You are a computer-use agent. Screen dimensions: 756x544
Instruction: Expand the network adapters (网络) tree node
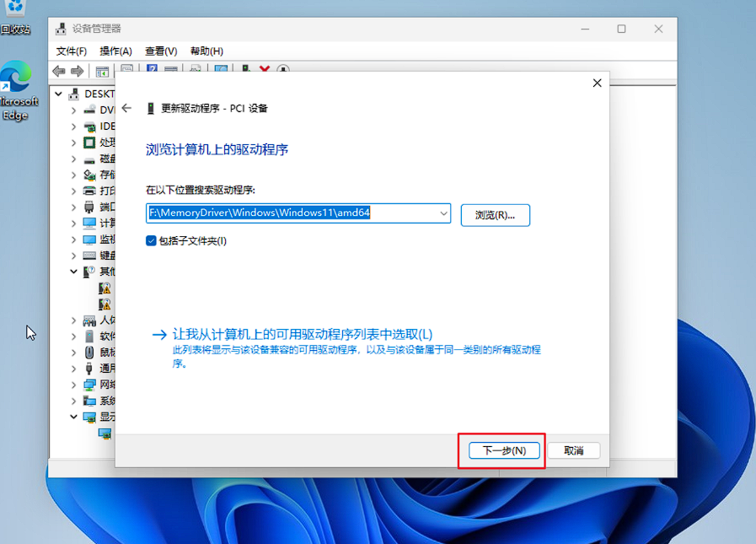click(x=73, y=385)
